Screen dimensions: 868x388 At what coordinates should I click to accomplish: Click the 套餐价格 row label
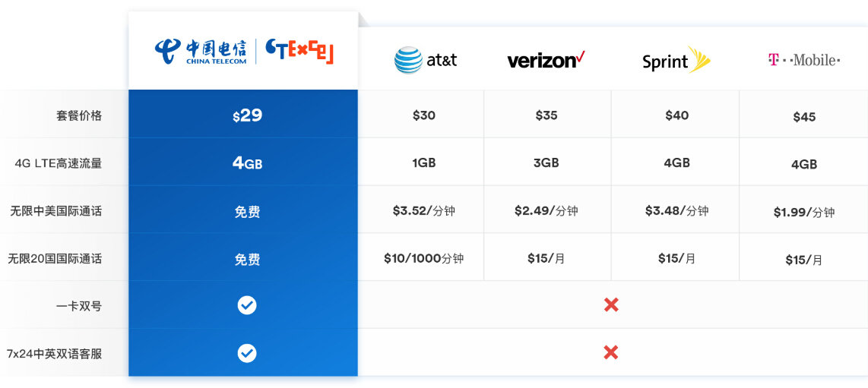point(78,116)
